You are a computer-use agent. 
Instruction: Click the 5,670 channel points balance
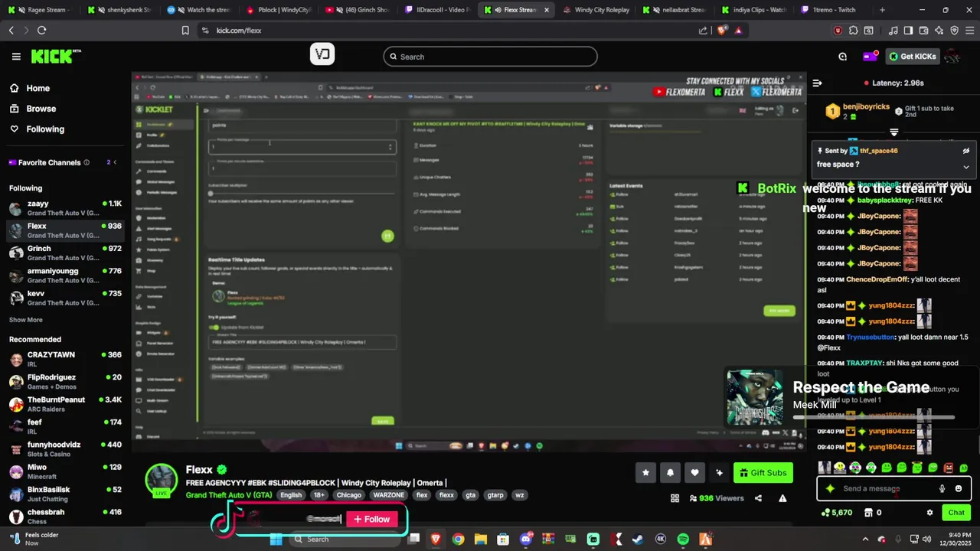(x=837, y=513)
